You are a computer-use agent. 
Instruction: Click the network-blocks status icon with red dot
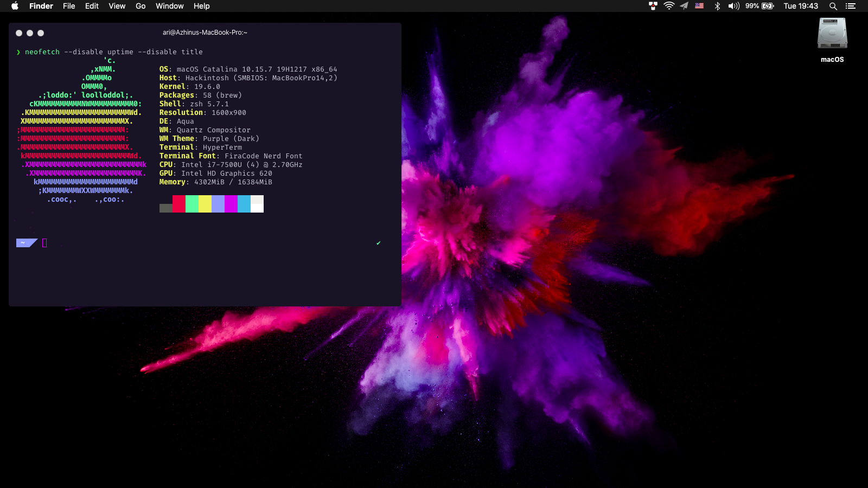point(653,6)
